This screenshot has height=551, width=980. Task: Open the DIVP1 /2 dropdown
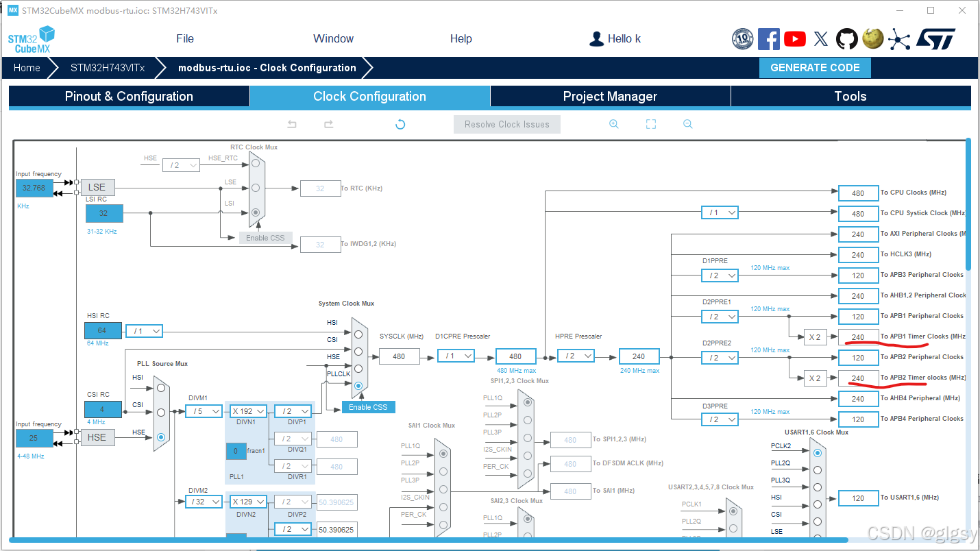pos(293,411)
